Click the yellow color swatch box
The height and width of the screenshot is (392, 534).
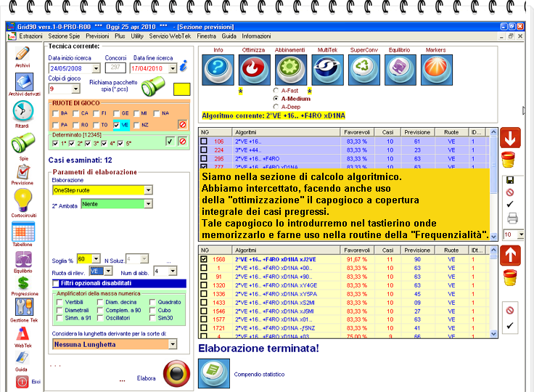click(x=182, y=89)
